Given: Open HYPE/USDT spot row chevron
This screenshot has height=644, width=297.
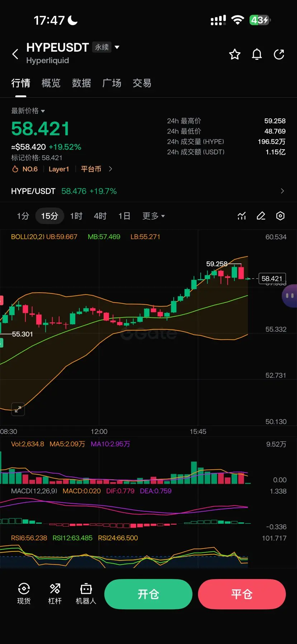Looking at the screenshot, I should click(282, 191).
